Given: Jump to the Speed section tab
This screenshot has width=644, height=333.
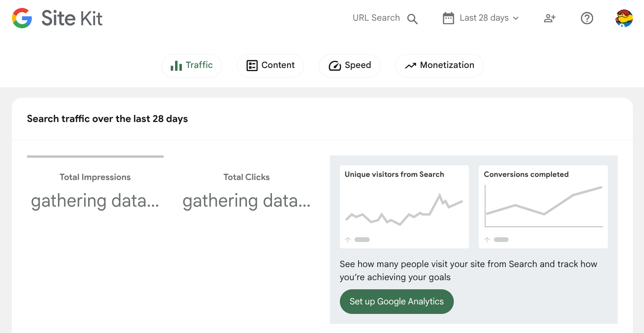Looking at the screenshot, I should click(x=349, y=66).
